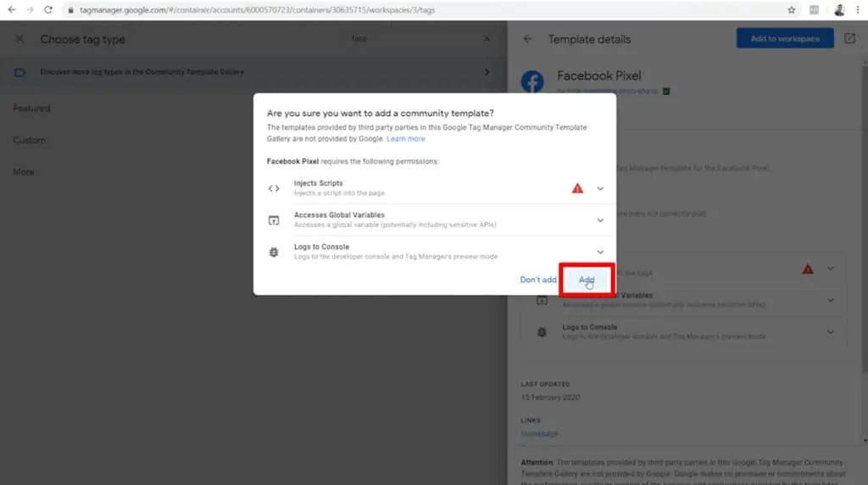Image resolution: width=868 pixels, height=485 pixels.
Task: Click the Injects Scripts code icon
Action: tap(274, 188)
